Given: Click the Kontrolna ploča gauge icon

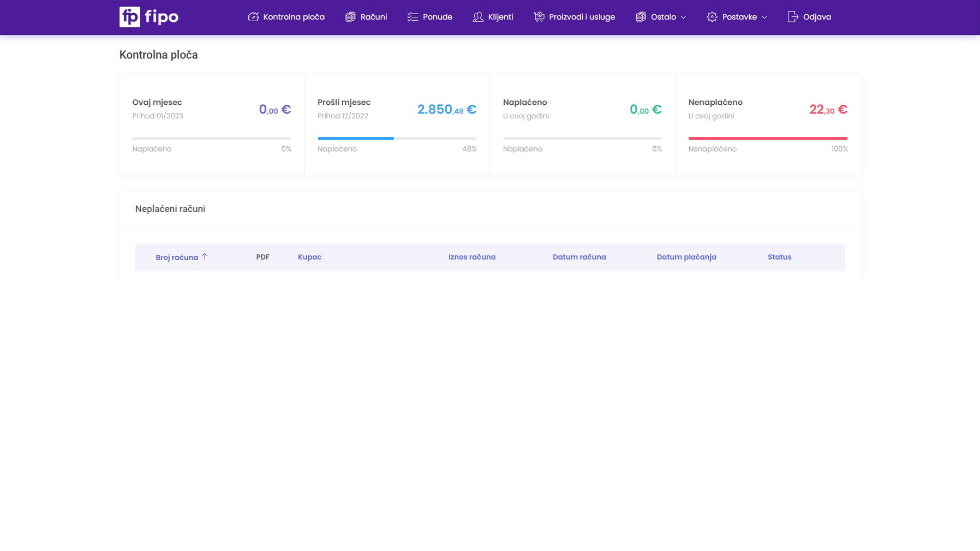Looking at the screenshot, I should pyautogui.click(x=253, y=17).
